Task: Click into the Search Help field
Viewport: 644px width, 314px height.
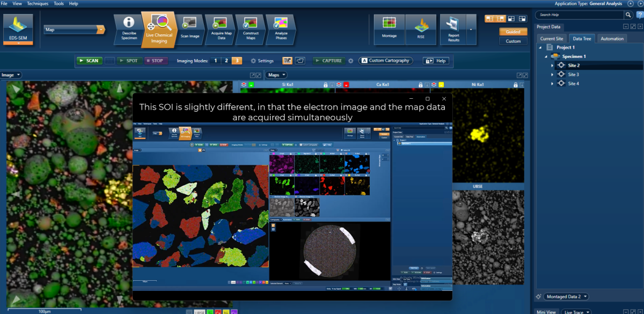Action: [x=580, y=15]
